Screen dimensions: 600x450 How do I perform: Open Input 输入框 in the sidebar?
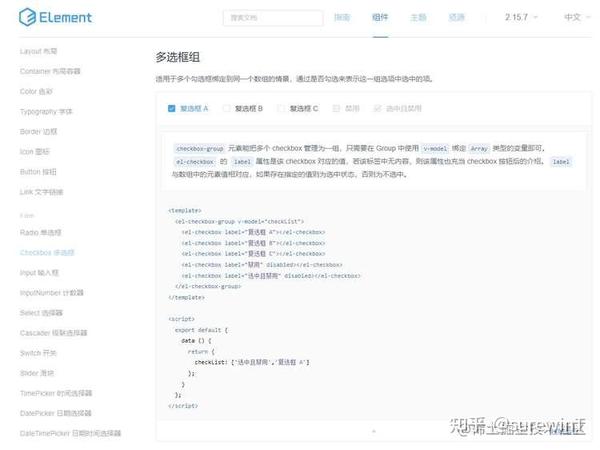39,272
